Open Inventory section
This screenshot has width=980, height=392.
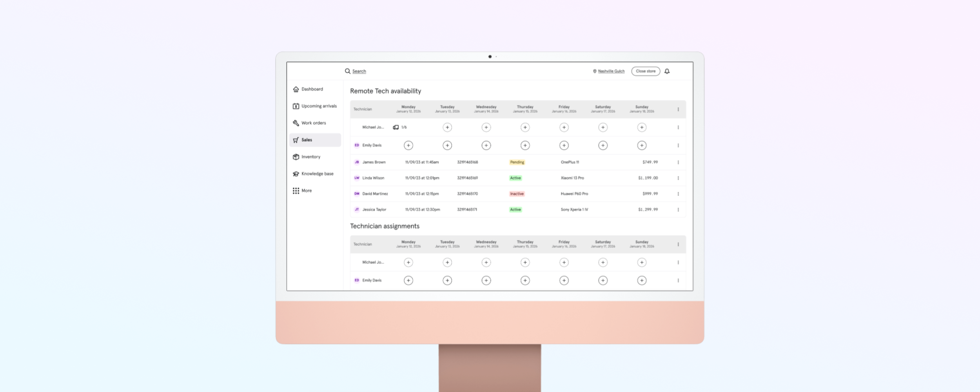307,157
